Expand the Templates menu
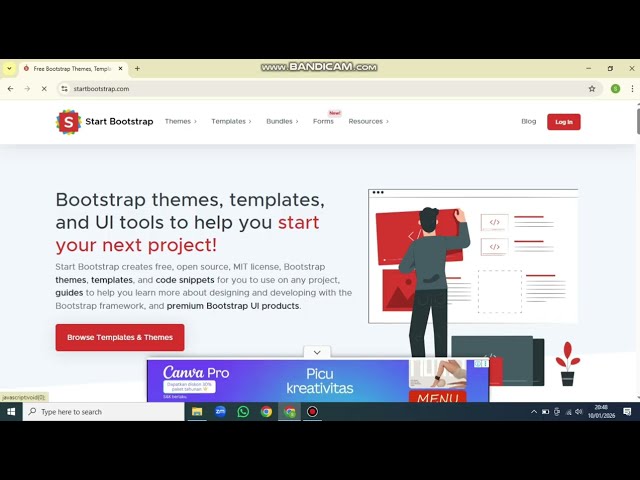The image size is (640, 480). (x=231, y=121)
